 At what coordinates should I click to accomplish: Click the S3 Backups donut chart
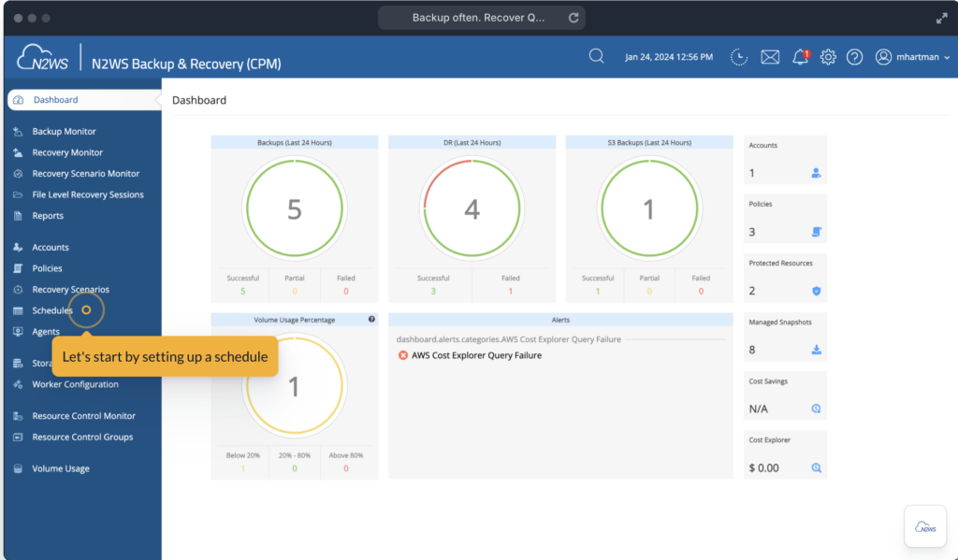click(649, 208)
